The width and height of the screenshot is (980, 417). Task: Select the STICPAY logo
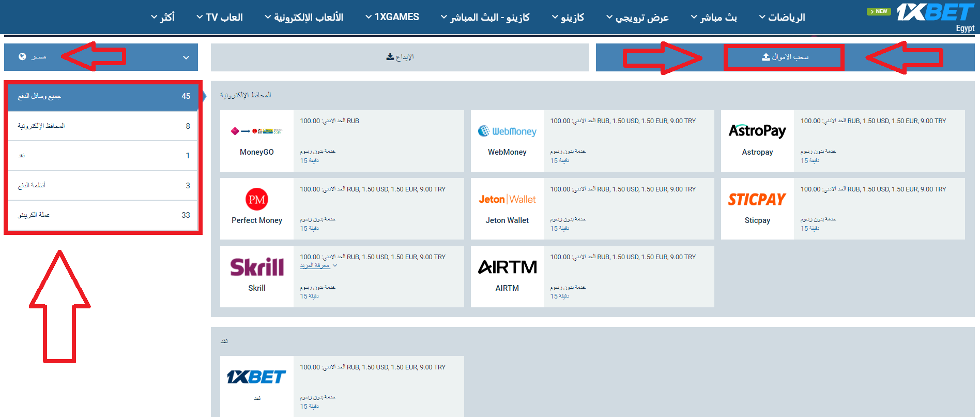tap(757, 199)
